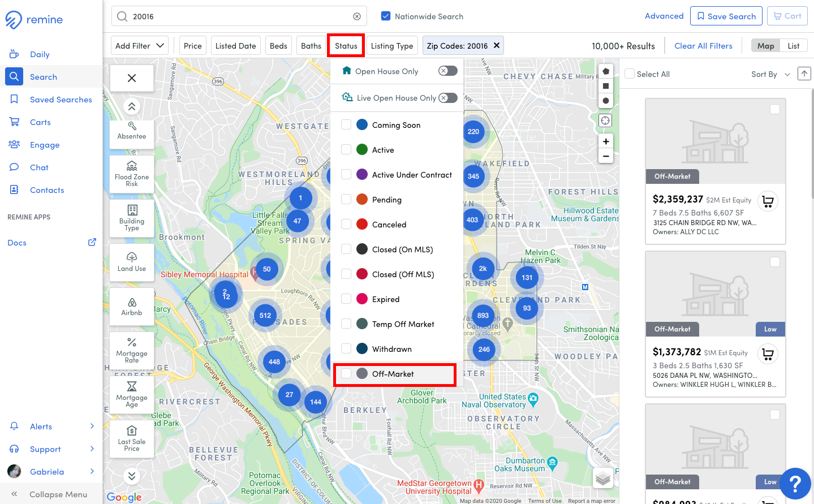Open the Sort By dropdown

pos(770,74)
